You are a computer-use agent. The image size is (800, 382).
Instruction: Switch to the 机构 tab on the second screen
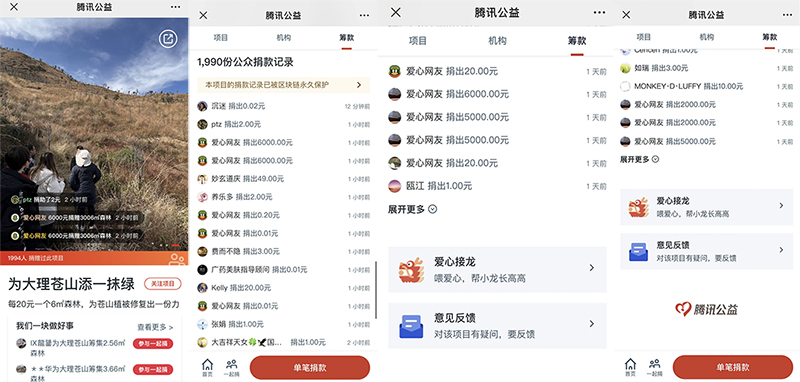[284, 38]
